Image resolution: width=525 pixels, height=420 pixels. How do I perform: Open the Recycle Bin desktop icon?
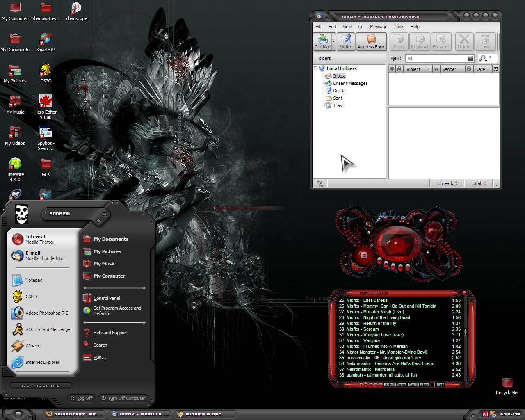click(507, 386)
